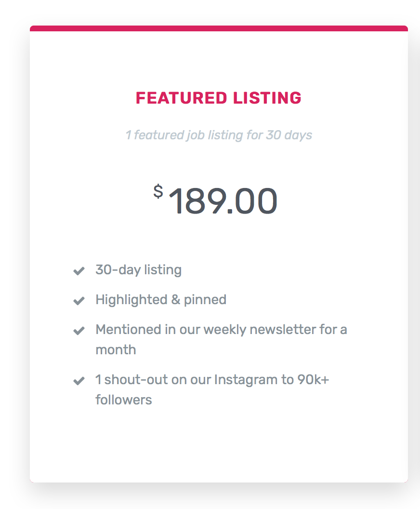
Task: Click the Instagram shout-out feature text
Action: (212, 389)
